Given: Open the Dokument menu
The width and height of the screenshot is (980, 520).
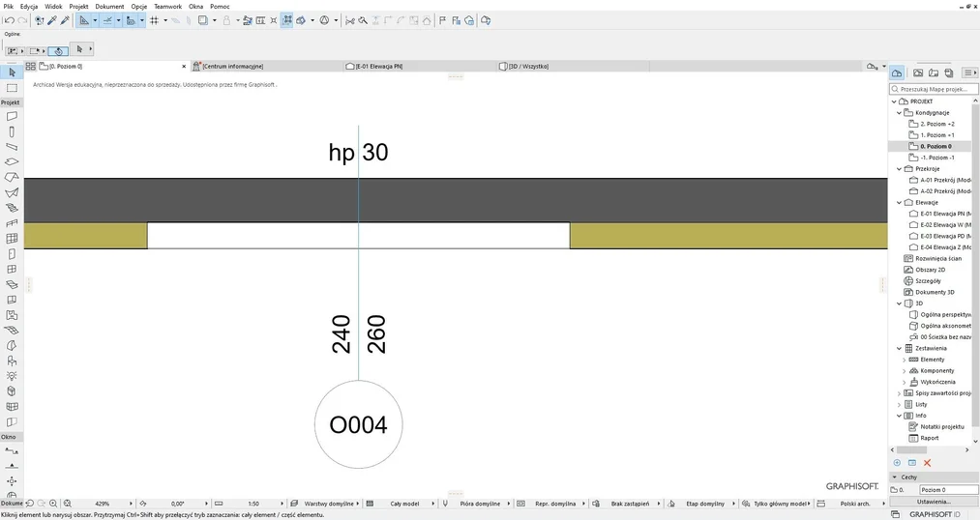Looking at the screenshot, I should coord(109,6).
